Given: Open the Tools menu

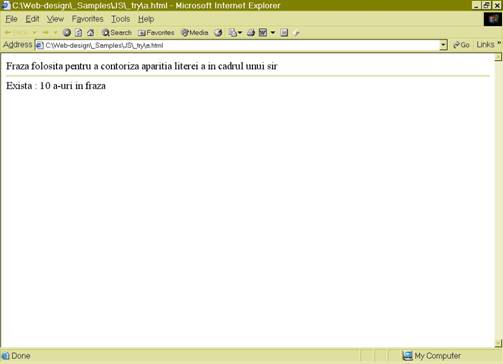Looking at the screenshot, I should (x=120, y=19).
